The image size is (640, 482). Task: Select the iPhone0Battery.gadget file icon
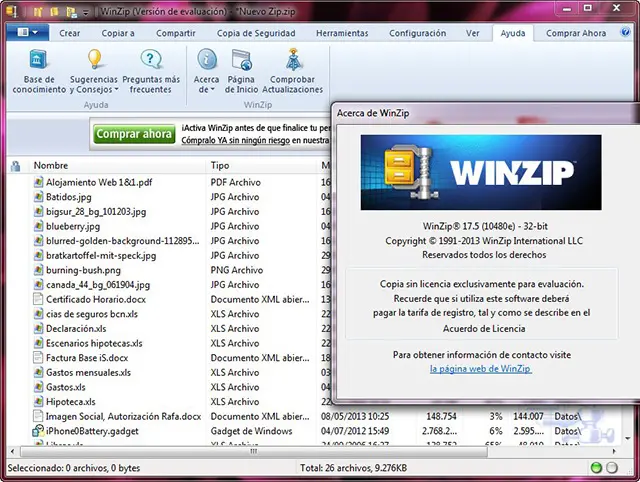point(38,431)
